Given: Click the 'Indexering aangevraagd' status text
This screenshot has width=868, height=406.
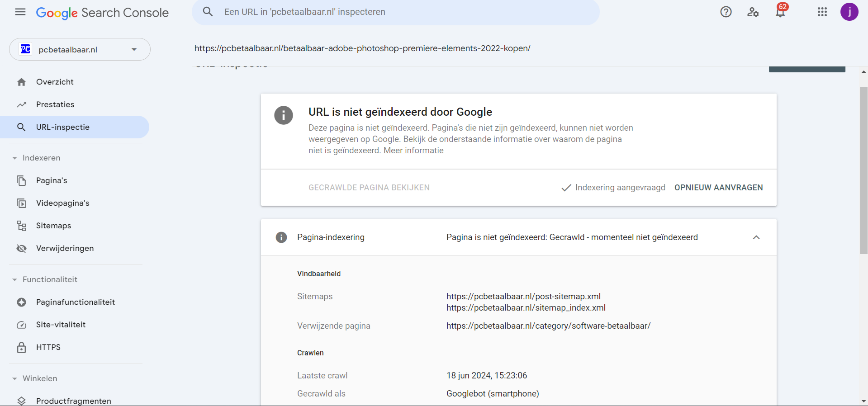Looking at the screenshot, I should click(620, 188).
